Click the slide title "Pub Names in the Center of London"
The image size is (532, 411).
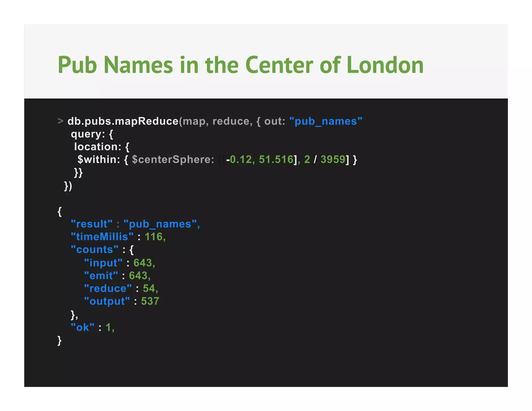pyautogui.click(x=241, y=65)
